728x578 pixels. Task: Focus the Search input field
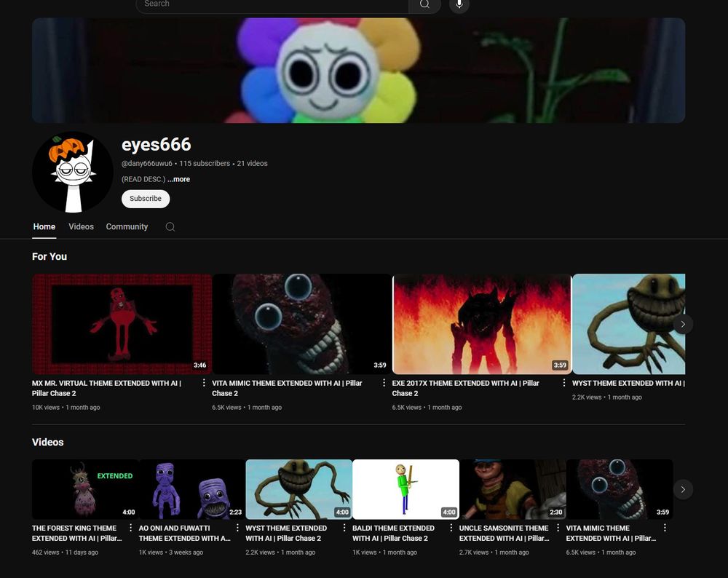coord(272,4)
